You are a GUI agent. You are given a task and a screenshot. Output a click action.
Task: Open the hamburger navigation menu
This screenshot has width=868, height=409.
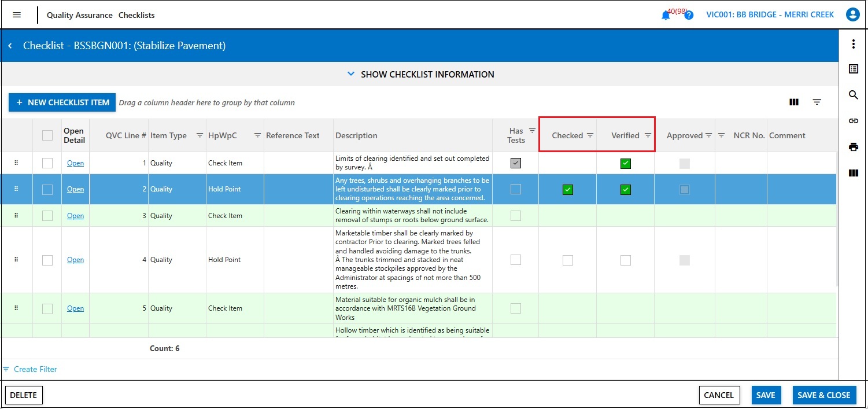coord(17,15)
